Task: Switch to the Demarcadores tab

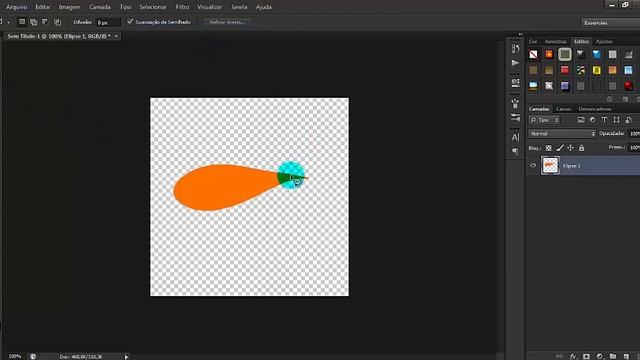Action: coord(595,109)
